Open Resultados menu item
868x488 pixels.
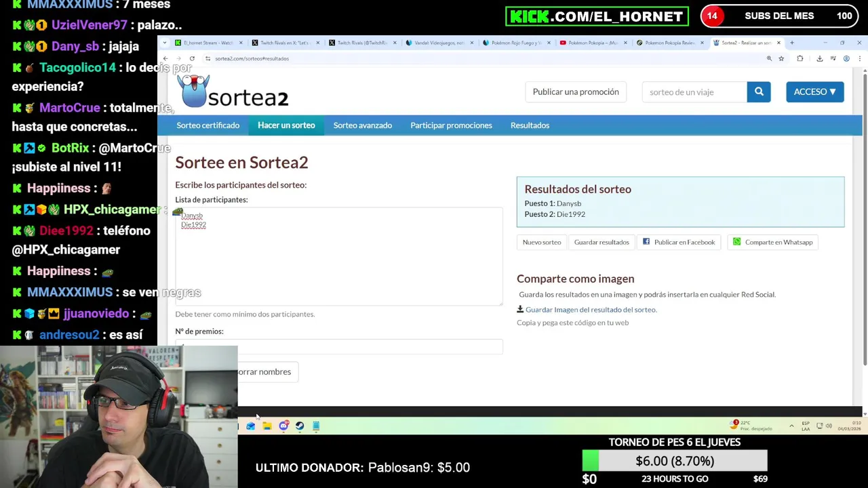(x=530, y=125)
